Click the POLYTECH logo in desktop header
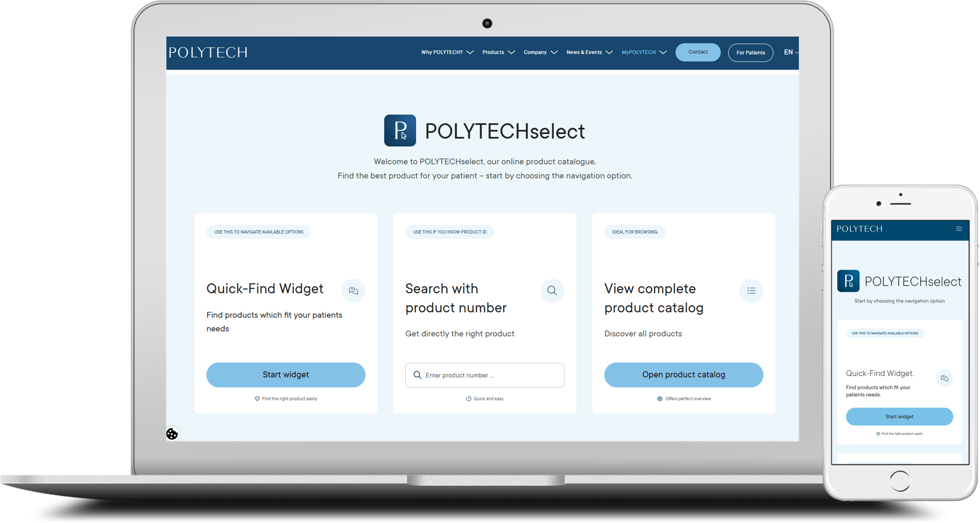Screen dimensions: 980x523 click(208, 53)
